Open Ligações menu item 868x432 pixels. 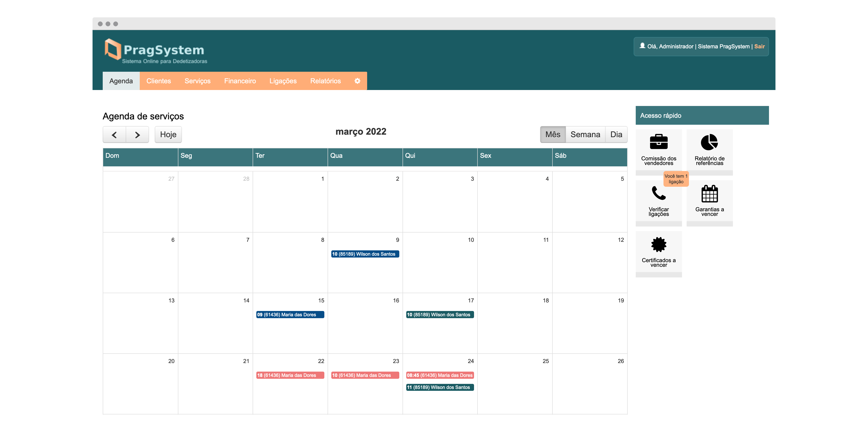click(x=283, y=81)
